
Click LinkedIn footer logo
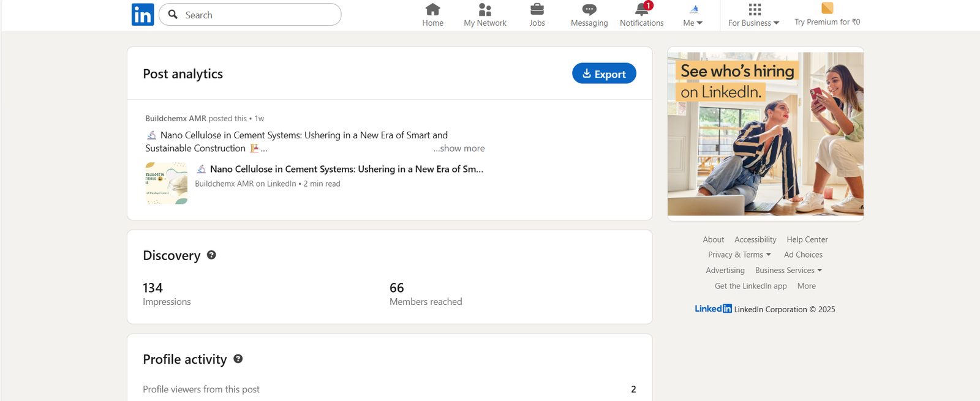point(713,309)
